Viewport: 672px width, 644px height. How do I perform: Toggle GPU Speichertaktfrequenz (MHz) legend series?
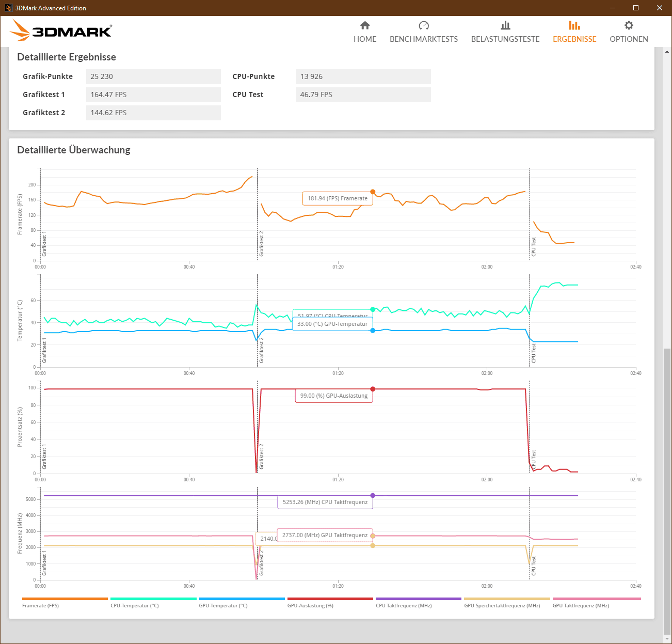[x=507, y=603]
